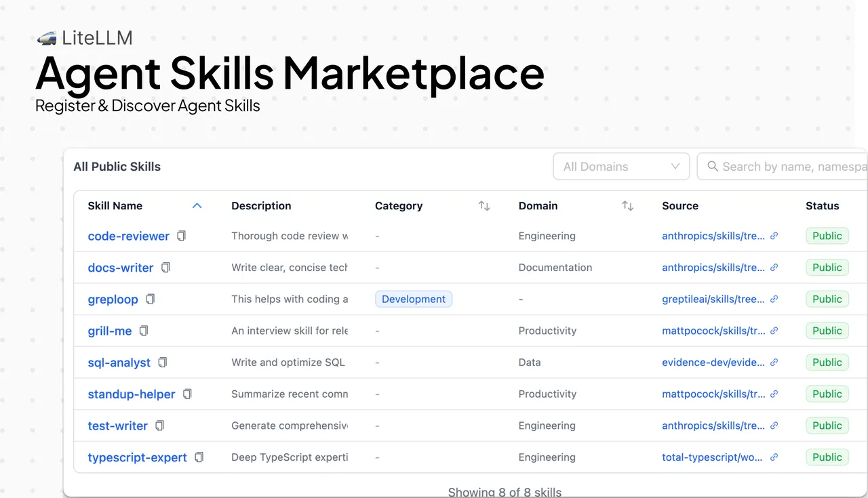Copy the greploop skill name
The image size is (868, 498).
[151, 299]
